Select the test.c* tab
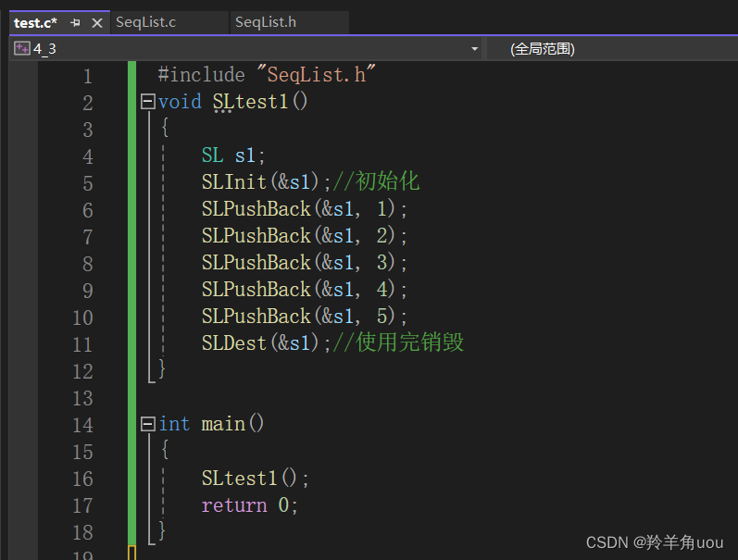Viewport: 738px width, 560px height. tap(36, 22)
